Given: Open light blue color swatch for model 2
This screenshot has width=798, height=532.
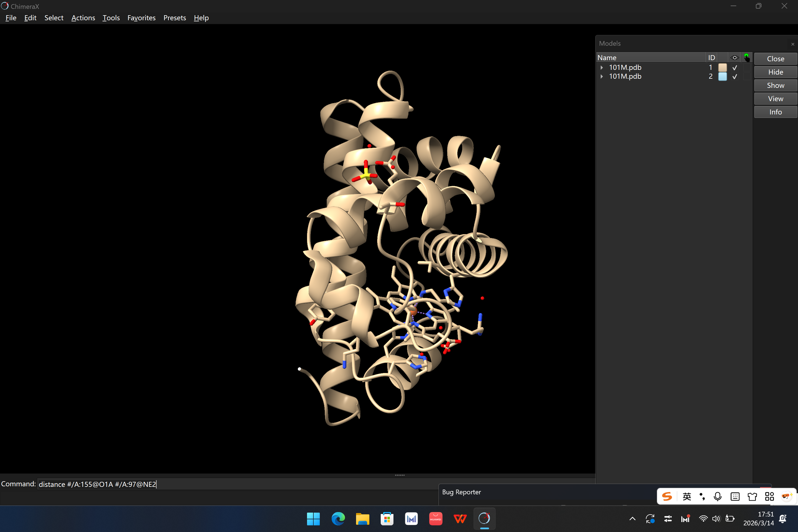Looking at the screenshot, I should point(722,77).
